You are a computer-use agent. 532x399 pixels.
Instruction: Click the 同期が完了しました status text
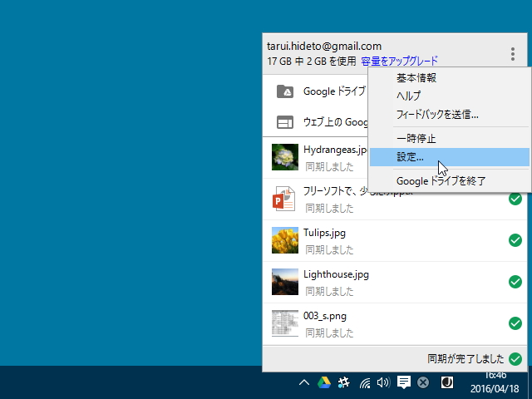[x=465, y=359]
